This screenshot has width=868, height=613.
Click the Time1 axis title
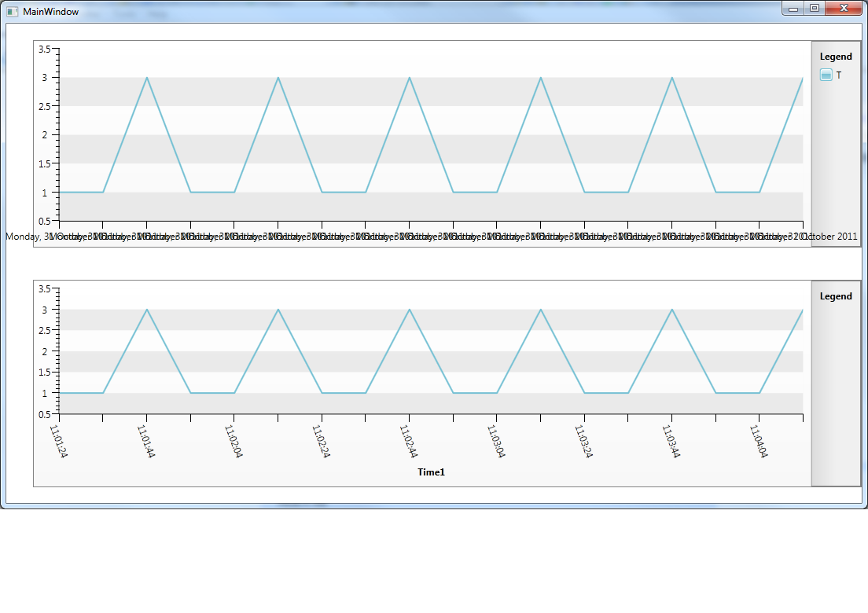[431, 472]
